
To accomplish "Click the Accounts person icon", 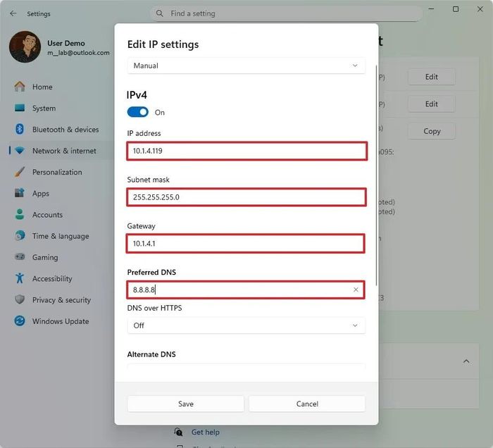I will tap(20, 214).
